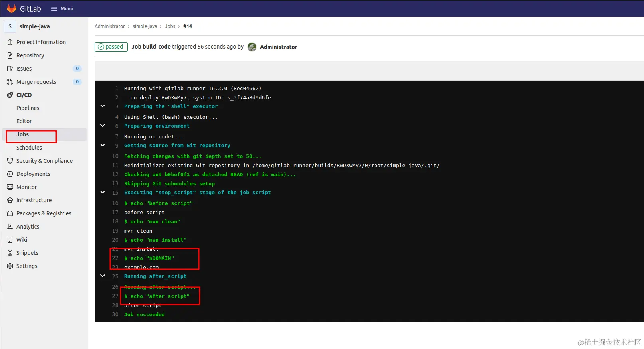Click the #14 breadcrumb item
The width and height of the screenshot is (644, 349).
pyautogui.click(x=188, y=26)
